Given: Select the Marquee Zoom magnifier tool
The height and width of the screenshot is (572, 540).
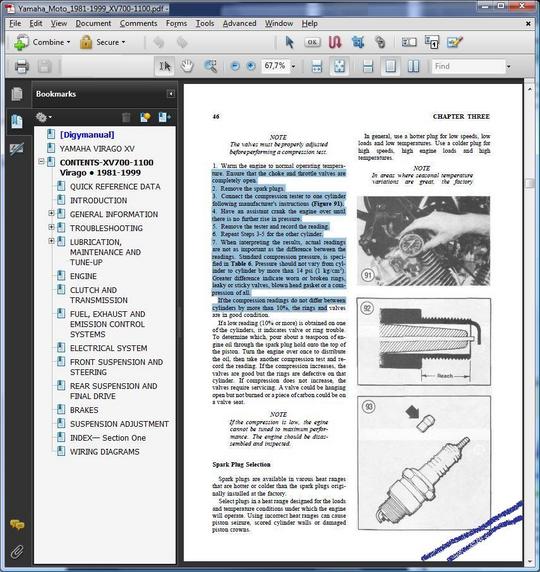Looking at the screenshot, I should [x=210, y=66].
